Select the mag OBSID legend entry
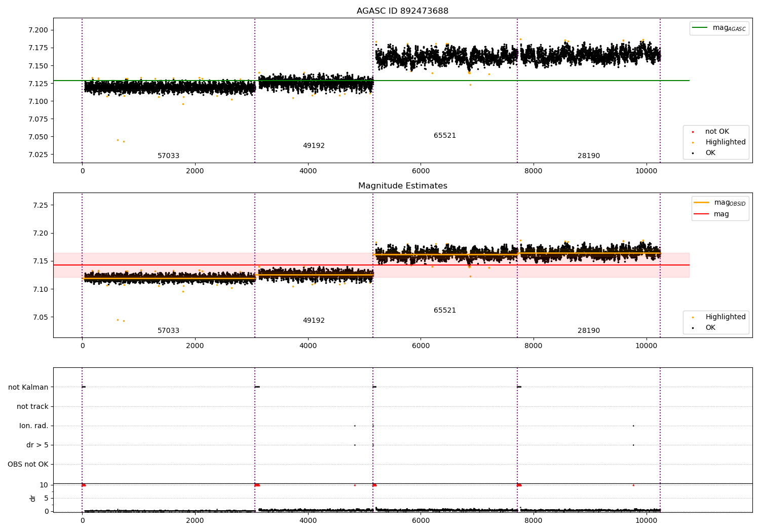The image size is (760, 532). [719, 203]
